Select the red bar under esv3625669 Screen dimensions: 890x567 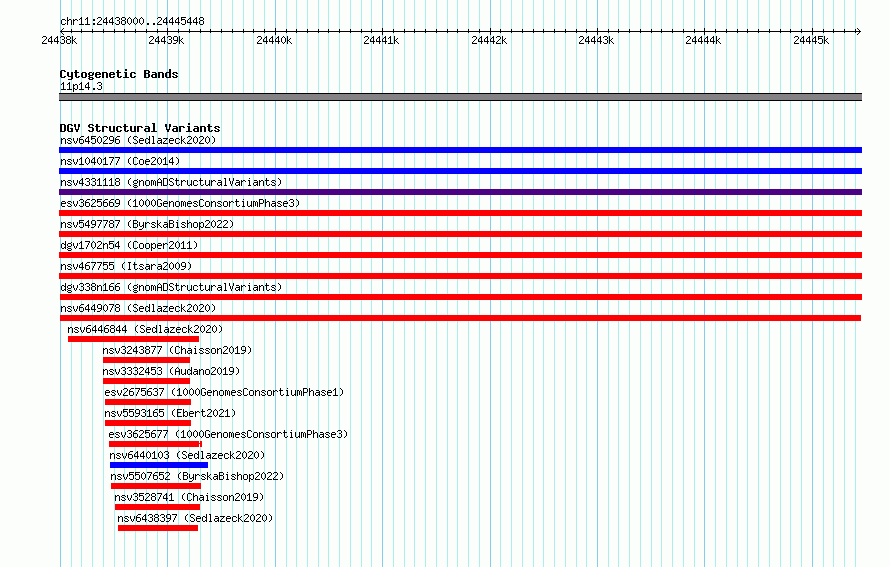click(460, 213)
